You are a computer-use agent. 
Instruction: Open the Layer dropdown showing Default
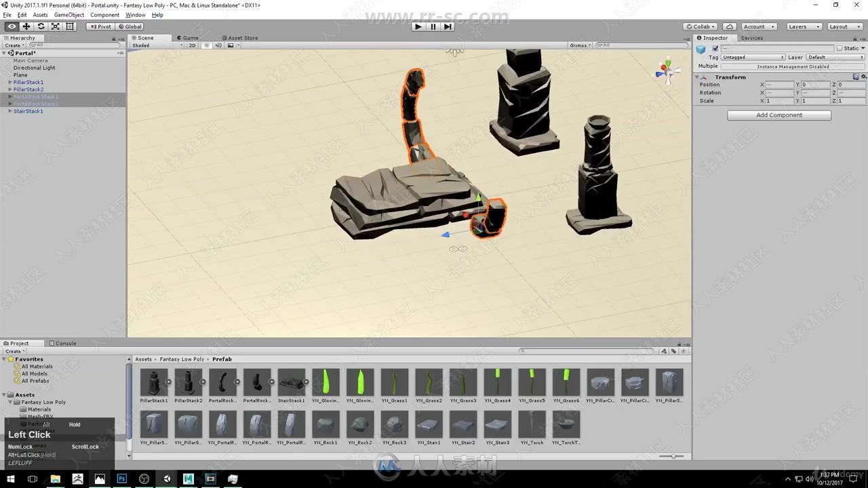click(x=835, y=58)
